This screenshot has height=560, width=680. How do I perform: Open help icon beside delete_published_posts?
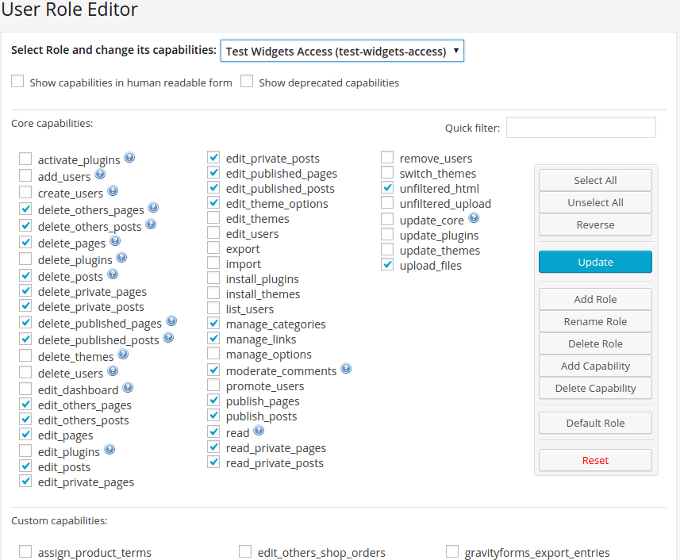[169, 337]
